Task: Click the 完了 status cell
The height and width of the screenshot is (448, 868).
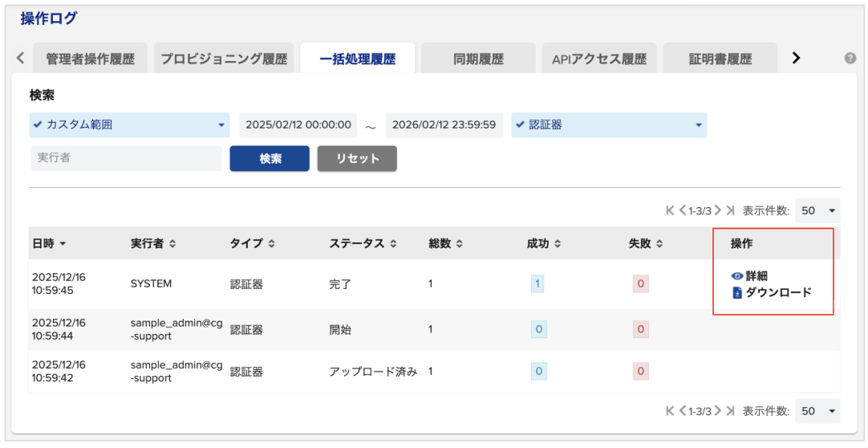Action: tap(340, 284)
